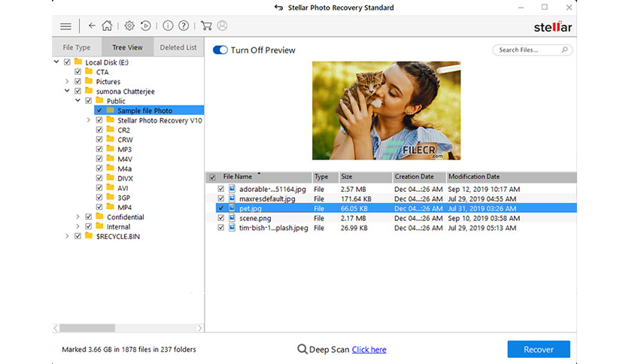Expand Stellar Photo Recovery V10 folder
This screenshot has height=364, width=629.
tap(89, 120)
